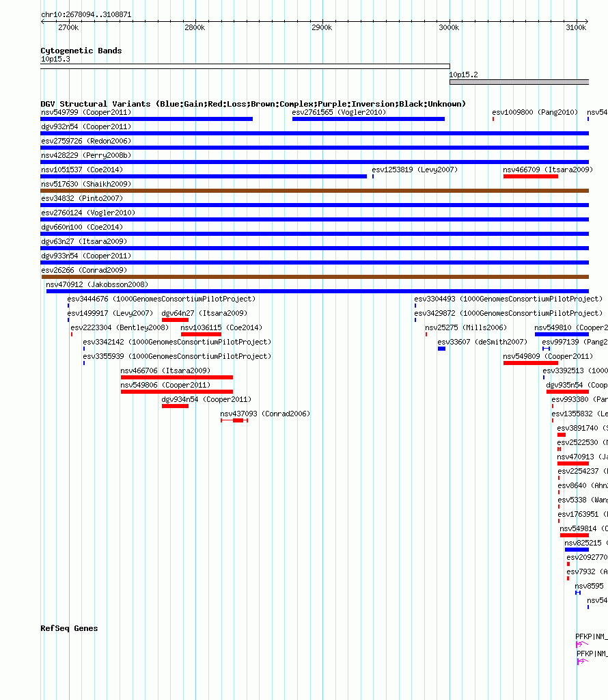Click esv3891740 variant label
This screenshot has height=700, width=608.
coord(582,428)
